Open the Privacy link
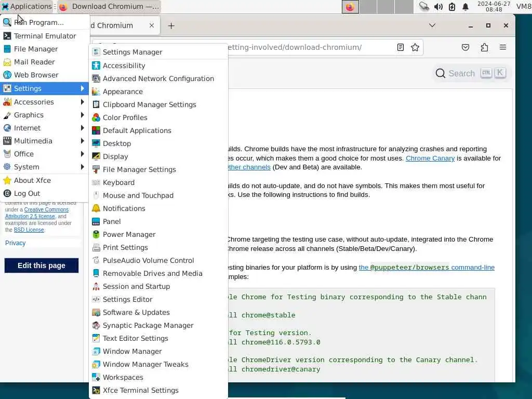Viewport: 532px width, 399px height. (15, 243)
